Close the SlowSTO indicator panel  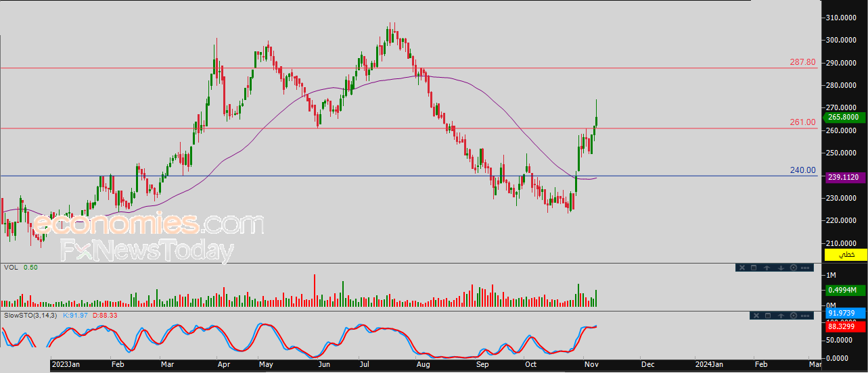coord(755,316)
